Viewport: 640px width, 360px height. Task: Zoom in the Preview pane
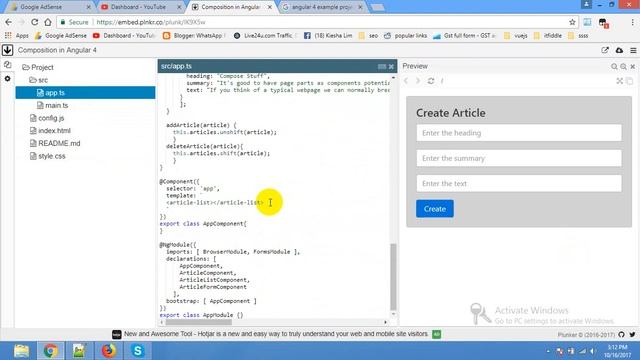click(614, 66)
